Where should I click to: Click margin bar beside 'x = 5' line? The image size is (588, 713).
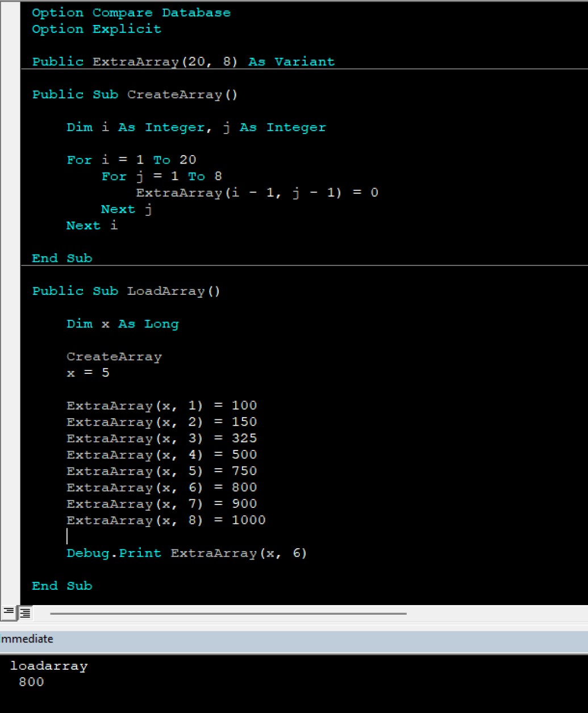click(x=10, y=373)
